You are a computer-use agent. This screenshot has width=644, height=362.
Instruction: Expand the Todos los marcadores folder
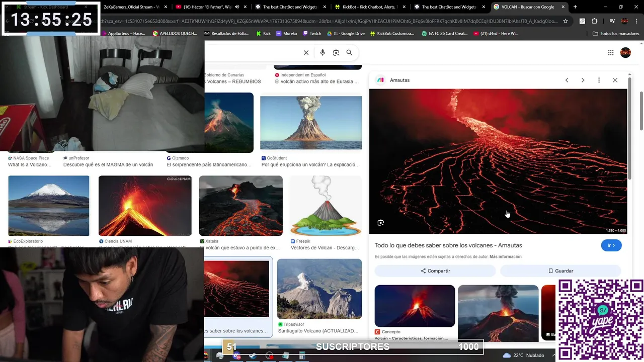coord(616,33)
